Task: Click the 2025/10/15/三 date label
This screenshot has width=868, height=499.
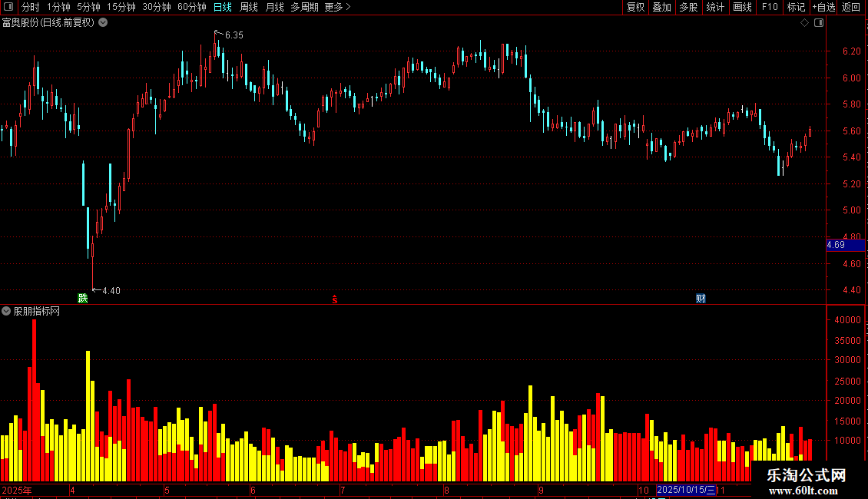Action: (686, 490)
